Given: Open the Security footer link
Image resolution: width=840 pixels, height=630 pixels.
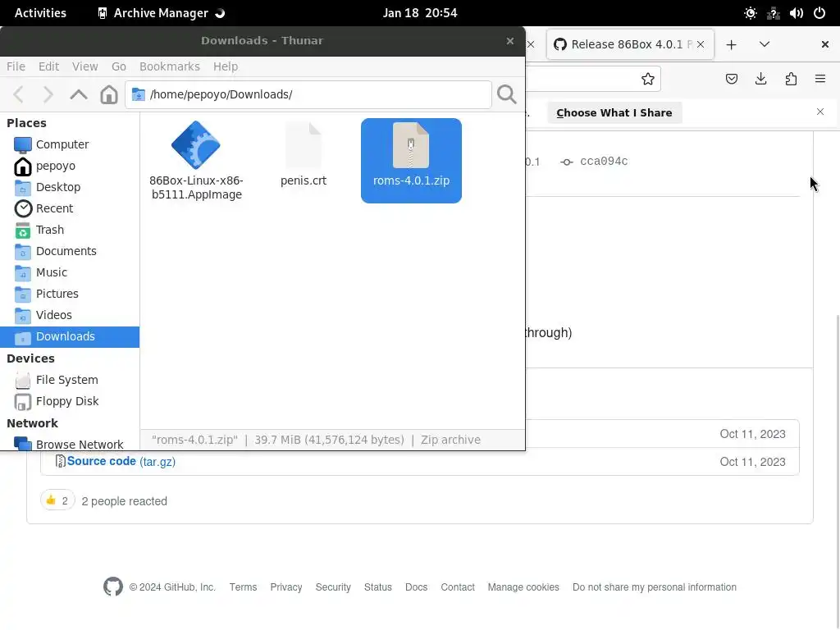Looking at the screenshot, I should point(333,587).
